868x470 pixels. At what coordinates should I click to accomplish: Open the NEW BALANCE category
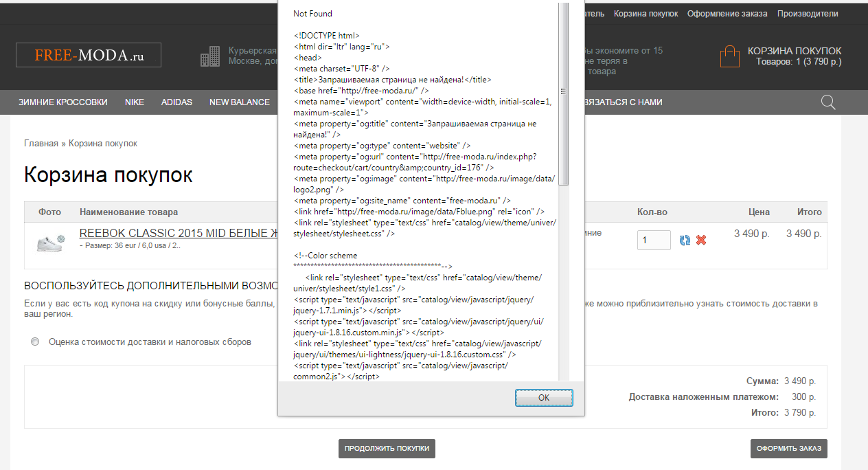240,102
